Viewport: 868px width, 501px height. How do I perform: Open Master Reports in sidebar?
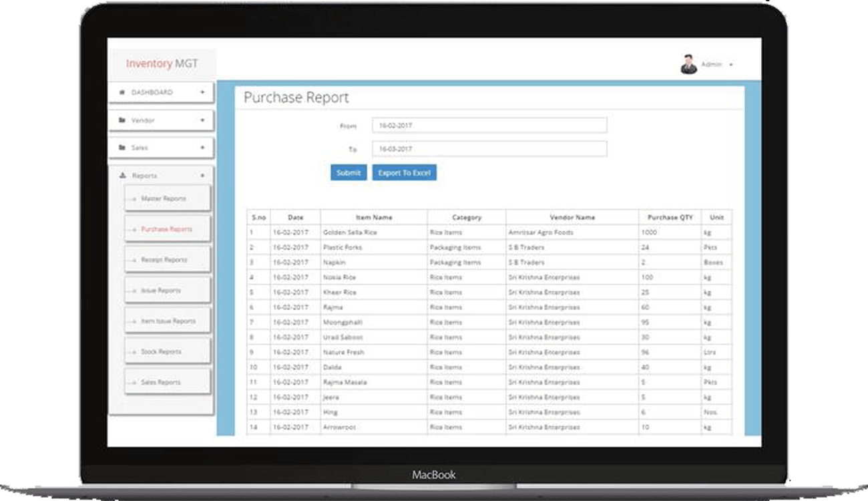[x=164, y=199]
